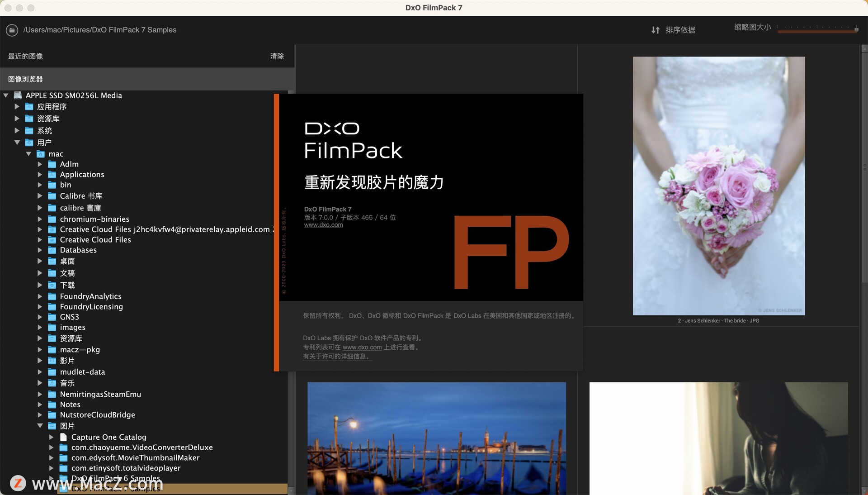
Task: Click 清除 button to clear recent images
Action: point(276,56)
